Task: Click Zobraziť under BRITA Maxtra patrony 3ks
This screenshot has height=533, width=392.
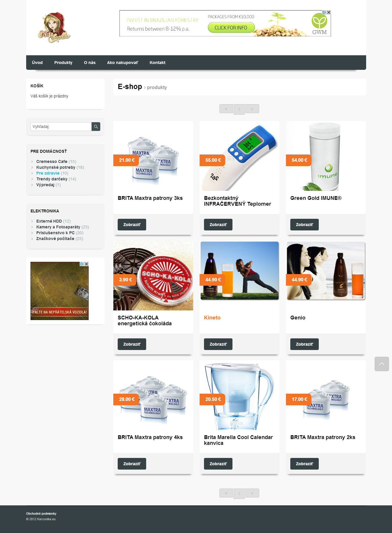Action: (x=132, y=225)
